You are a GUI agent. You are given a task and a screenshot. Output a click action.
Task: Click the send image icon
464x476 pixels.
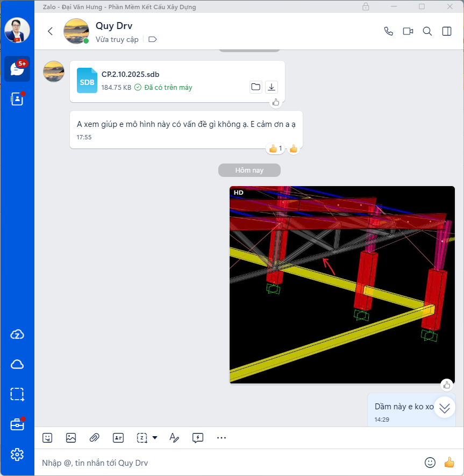tap(71, 438)
